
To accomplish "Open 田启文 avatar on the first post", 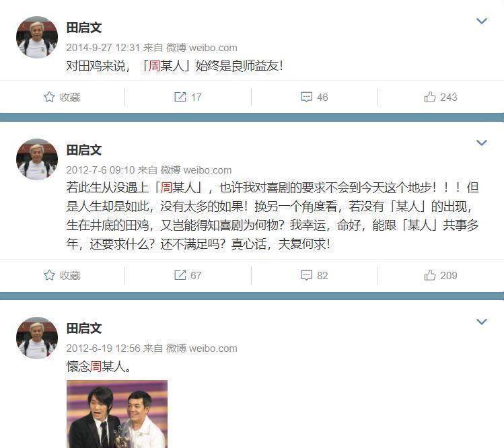I will point(37,37).
